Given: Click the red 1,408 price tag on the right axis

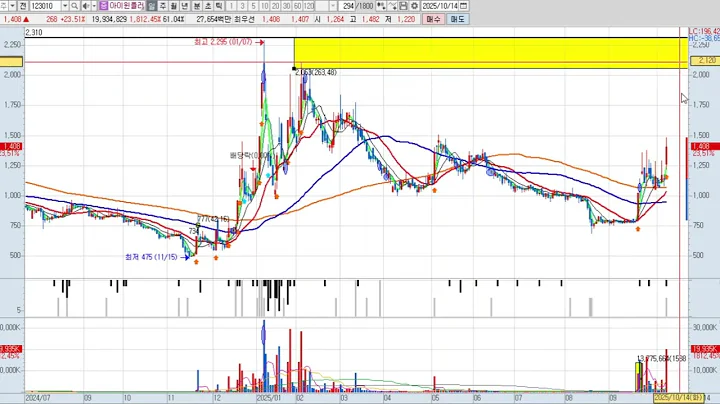Looking at the screenshot, I should [705, 146].
